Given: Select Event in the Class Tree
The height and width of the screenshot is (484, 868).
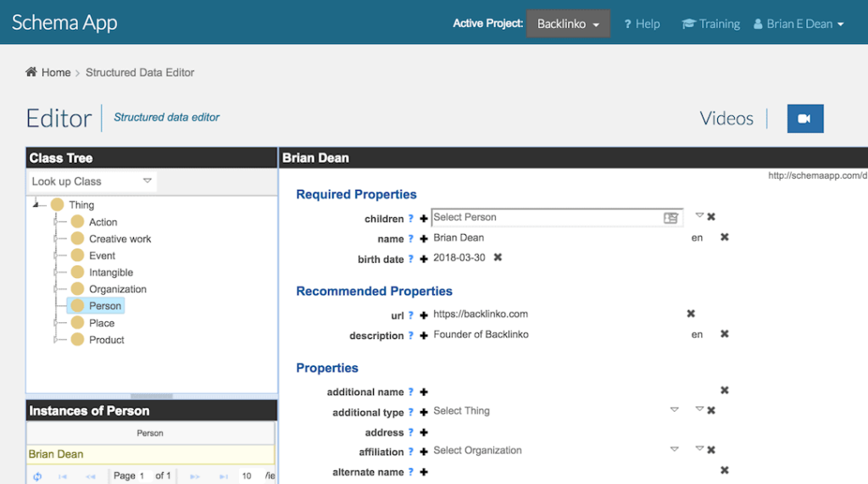Looking at the screenshot, I should coord(102,256).
